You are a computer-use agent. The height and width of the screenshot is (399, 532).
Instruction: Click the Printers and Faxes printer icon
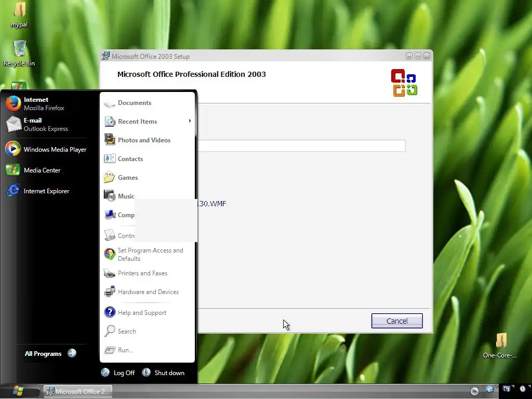pyautogui.click(x=110, y=273)
